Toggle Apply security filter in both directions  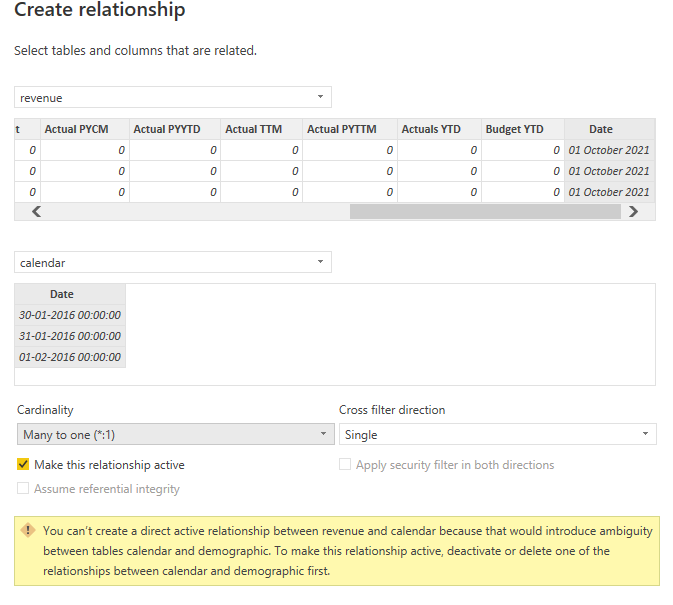[345, 464]
